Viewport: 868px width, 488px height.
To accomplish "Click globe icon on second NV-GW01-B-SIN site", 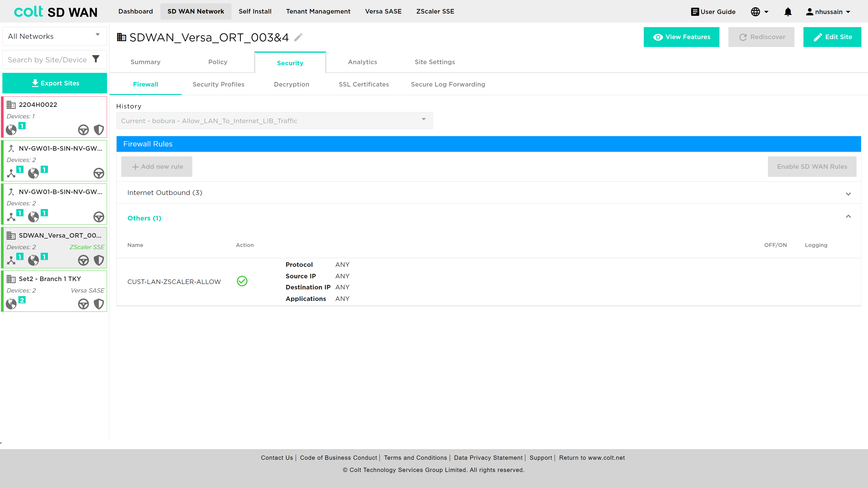I will click(33, 217).
